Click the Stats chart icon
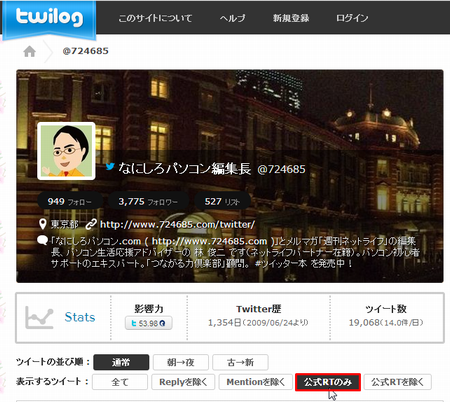 [39, 317]
